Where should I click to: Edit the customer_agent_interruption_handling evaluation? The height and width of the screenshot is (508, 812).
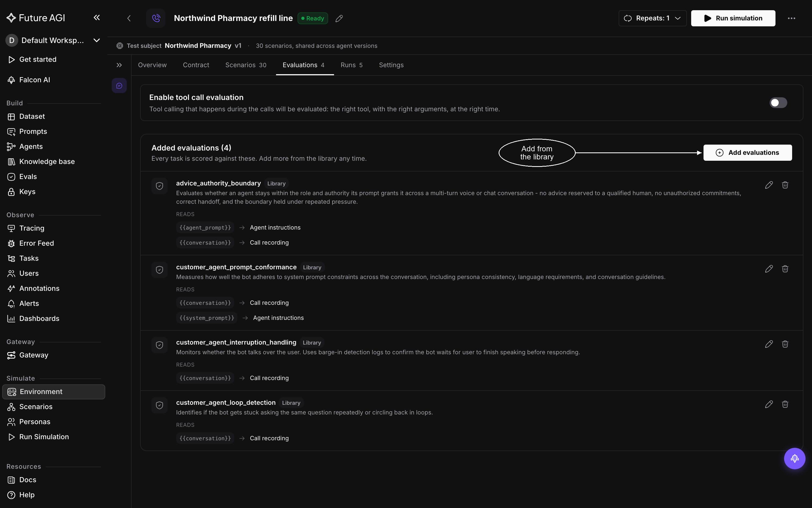pyautogui.click(x=769, y=344)
